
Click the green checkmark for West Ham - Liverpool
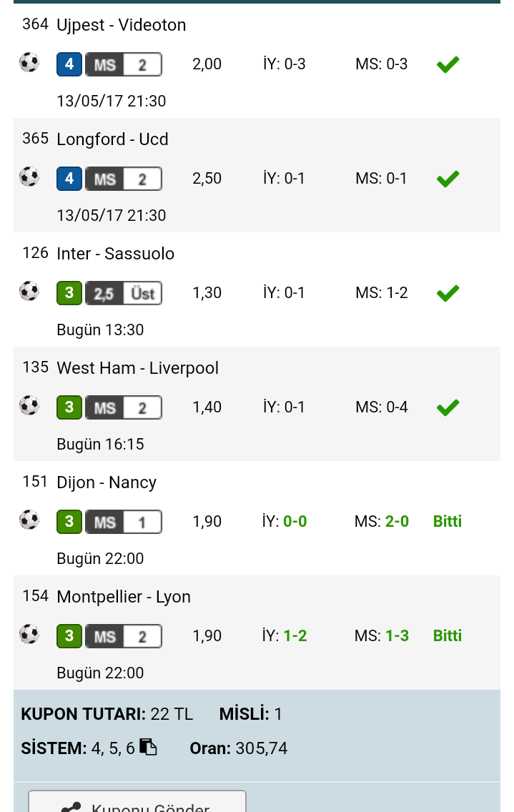click(448, 407)
